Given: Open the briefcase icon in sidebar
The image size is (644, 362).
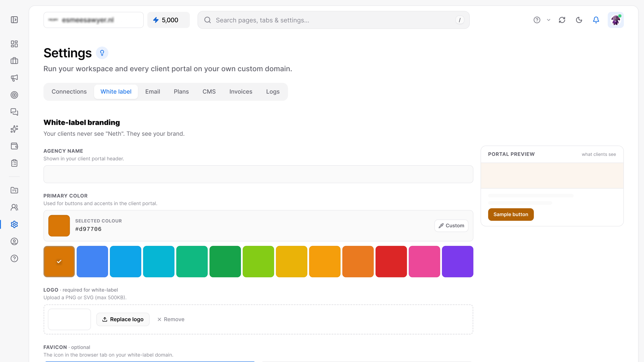Looking at the screenshot, I should tap(14, 61).
